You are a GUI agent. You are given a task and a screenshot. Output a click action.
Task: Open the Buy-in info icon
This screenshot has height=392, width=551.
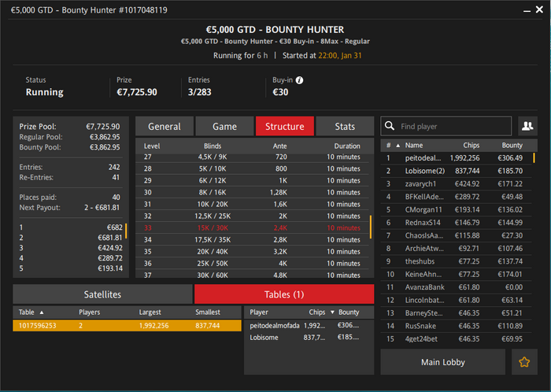(299, 80)
